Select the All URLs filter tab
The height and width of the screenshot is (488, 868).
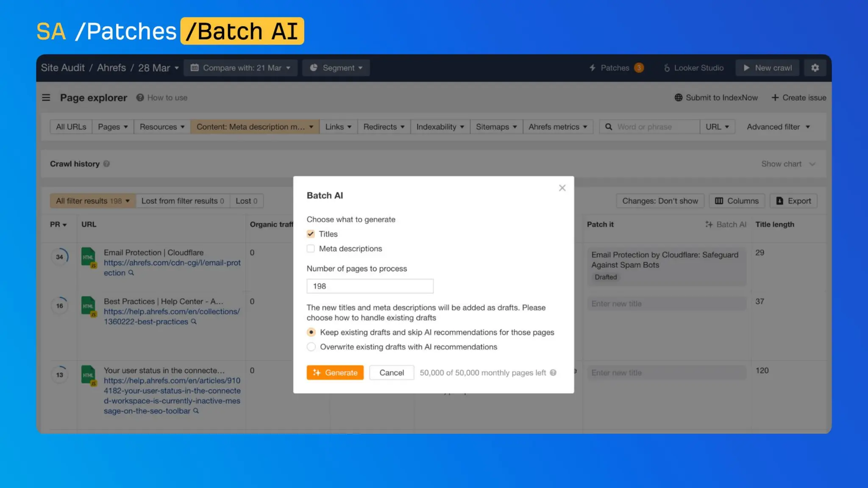71,127
